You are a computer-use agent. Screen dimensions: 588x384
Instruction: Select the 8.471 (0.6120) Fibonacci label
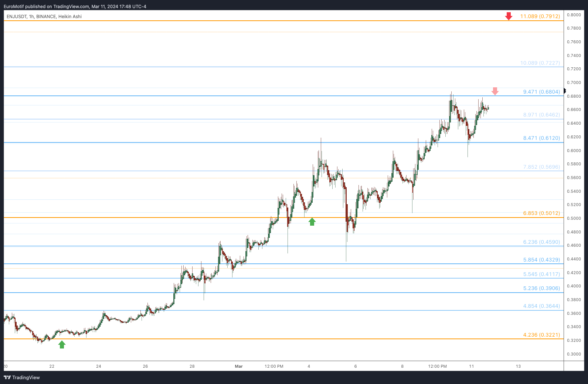(x=541, y=138)
